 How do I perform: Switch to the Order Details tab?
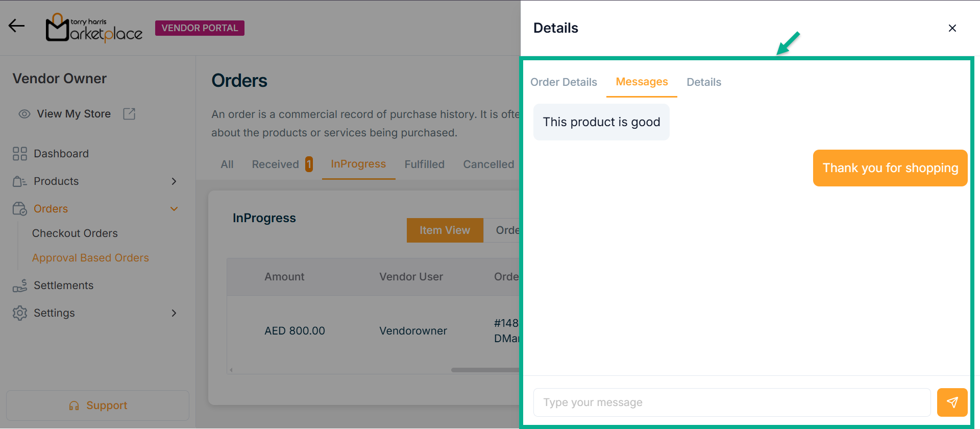(563, 82)
